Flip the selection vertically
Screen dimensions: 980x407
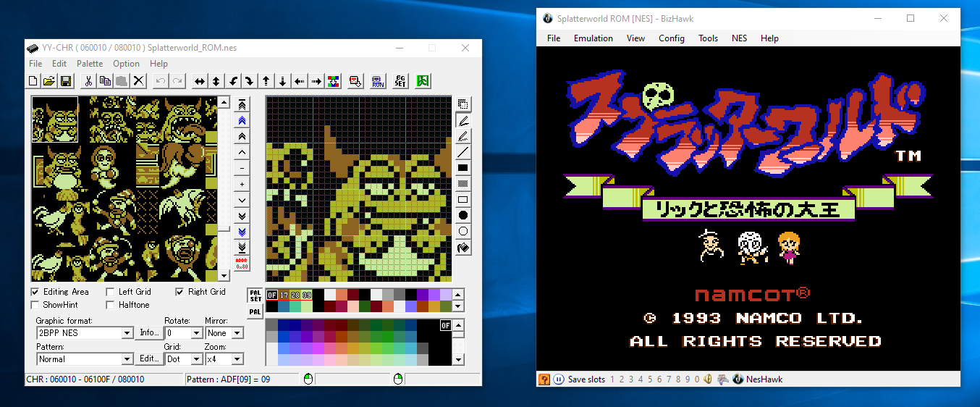tap(216, 81)
